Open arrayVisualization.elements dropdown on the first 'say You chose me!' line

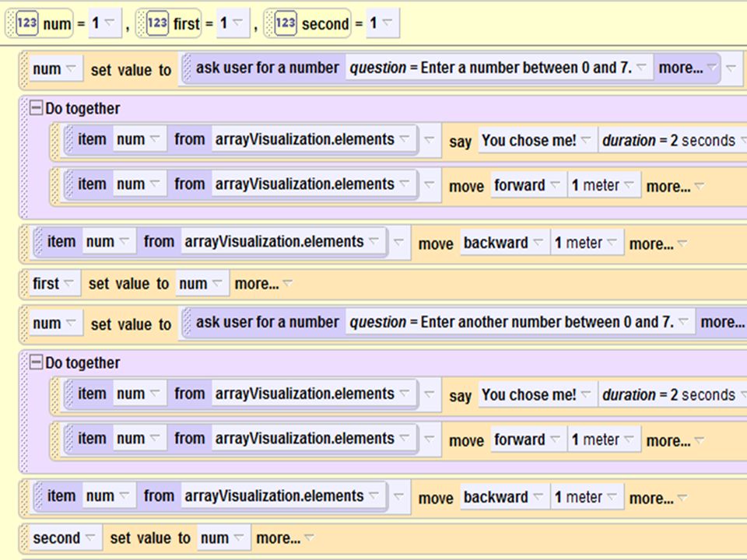tap(313, 139)
